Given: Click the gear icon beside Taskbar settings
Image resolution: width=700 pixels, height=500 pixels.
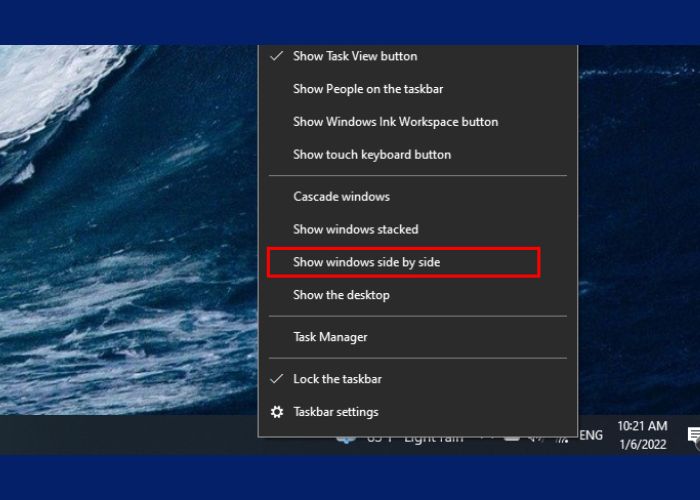Looking at the screenshot, I should coord(277,412).
